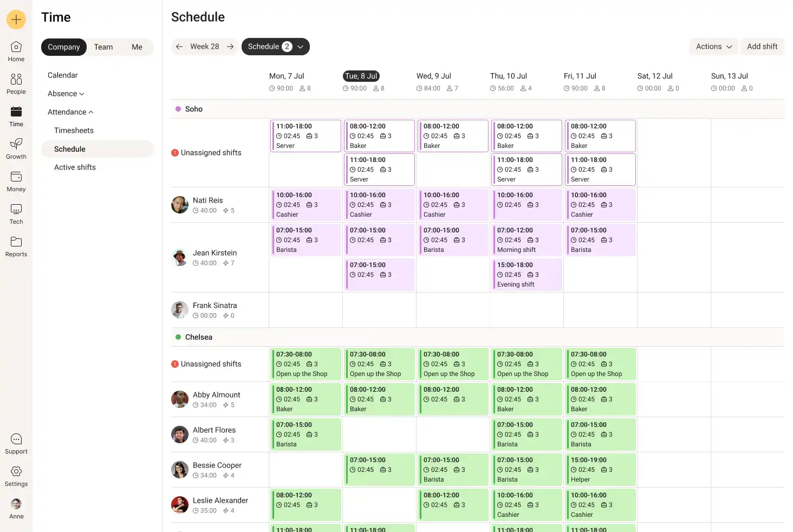Collapse the Attendance menu section
Screen dimensions: 793x532
tap(70, 112)
